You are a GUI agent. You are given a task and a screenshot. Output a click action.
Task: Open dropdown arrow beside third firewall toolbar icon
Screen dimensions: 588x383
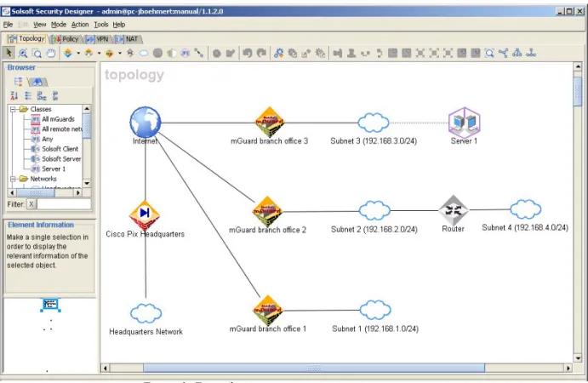point(120,54)
